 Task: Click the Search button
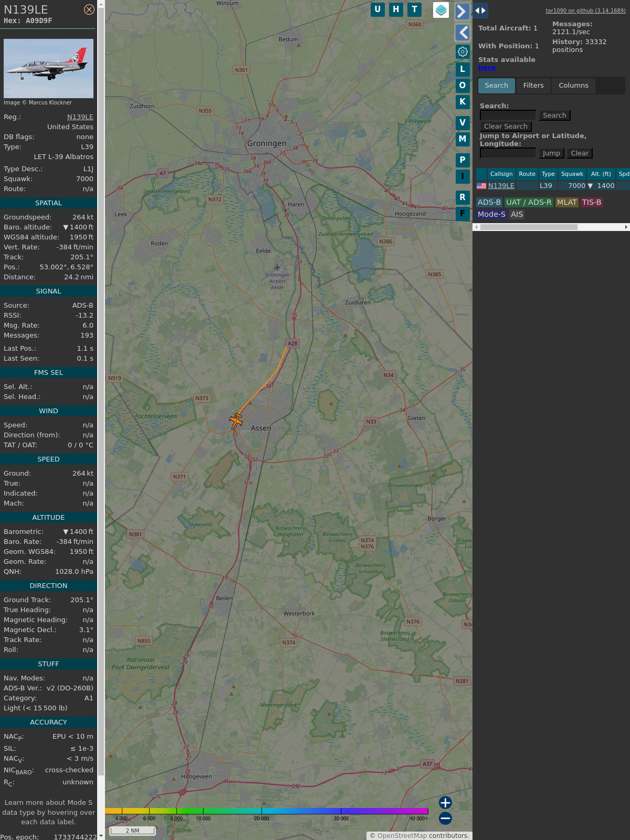(554, 115)
